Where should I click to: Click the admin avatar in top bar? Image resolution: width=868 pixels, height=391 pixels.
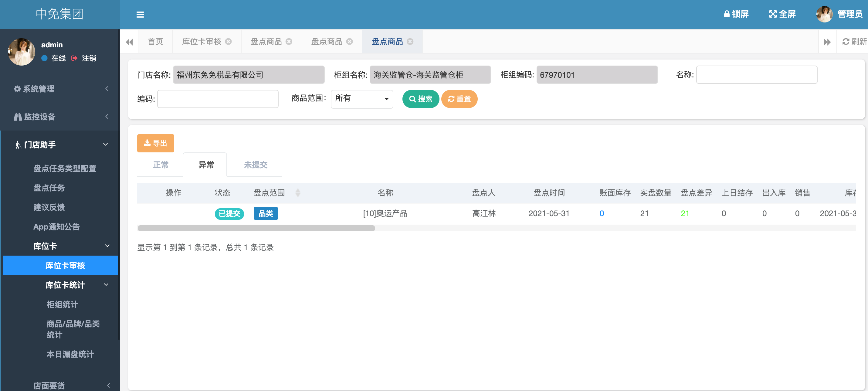click(824, 14)
